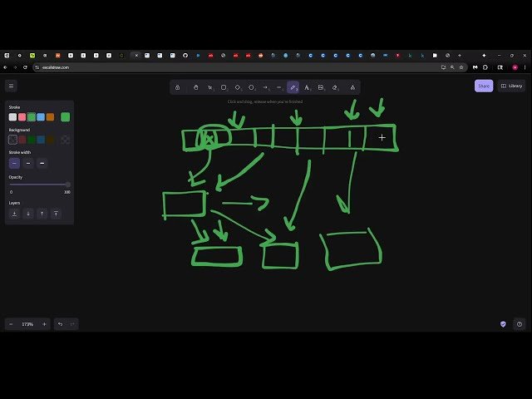The height and width of the screenshot is (399, 532).
Task: Click the zoom in plus button
Action: (44, 323)
